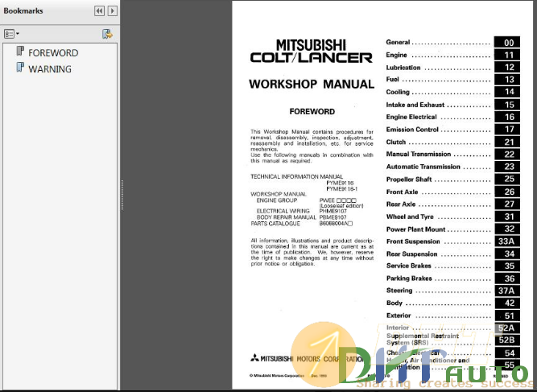Viewport: 537px width, 392px height.
Task: Click the 'COLT/LANCER' heading text
Action: coord(311,57)
